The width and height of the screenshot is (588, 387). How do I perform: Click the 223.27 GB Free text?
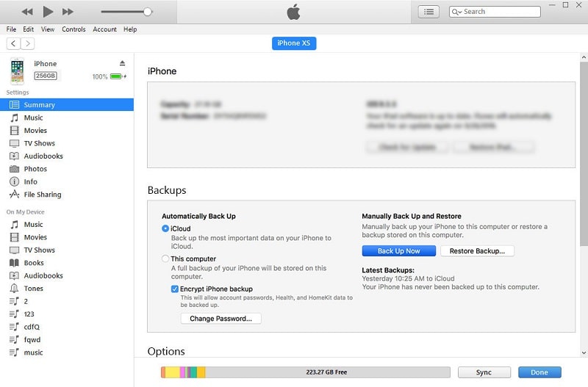click(326, 372)
